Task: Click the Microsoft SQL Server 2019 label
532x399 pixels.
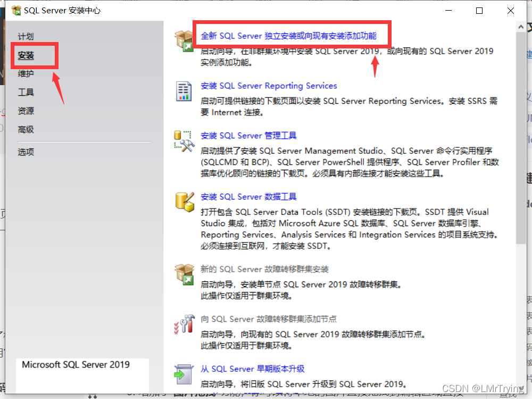Action: 76,364
